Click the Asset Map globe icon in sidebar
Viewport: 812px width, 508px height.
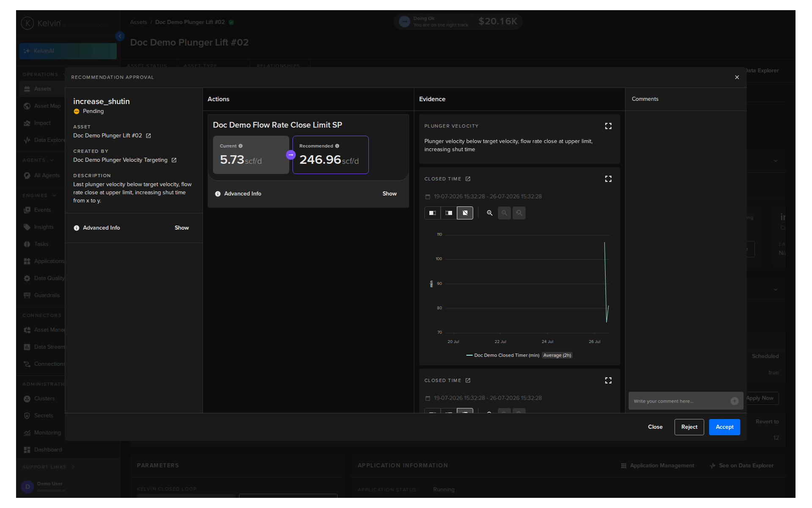click(27, 106)
